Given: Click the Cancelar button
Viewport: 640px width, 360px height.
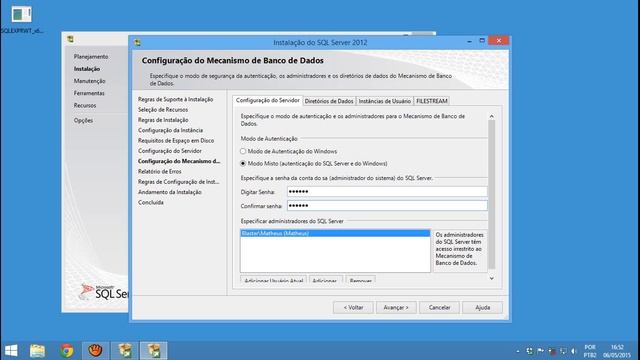Looking at the screenshot, I should 440,307.
